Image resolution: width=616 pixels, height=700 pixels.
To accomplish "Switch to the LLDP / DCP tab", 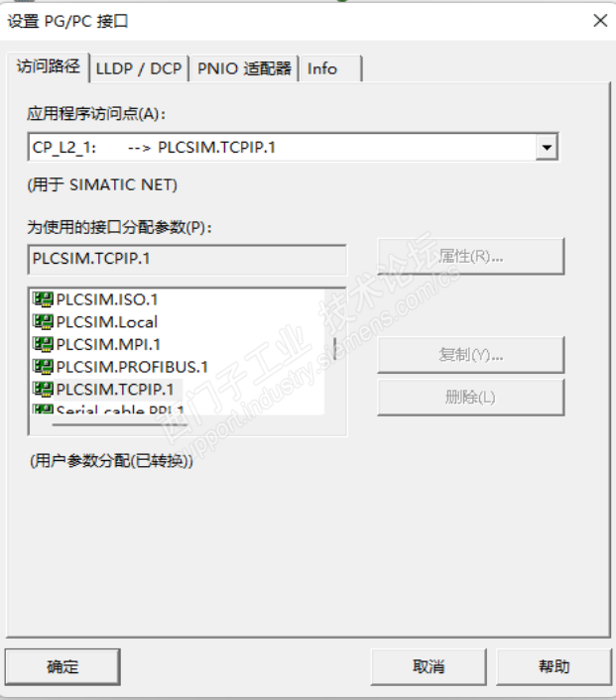I will coord(139,68).
